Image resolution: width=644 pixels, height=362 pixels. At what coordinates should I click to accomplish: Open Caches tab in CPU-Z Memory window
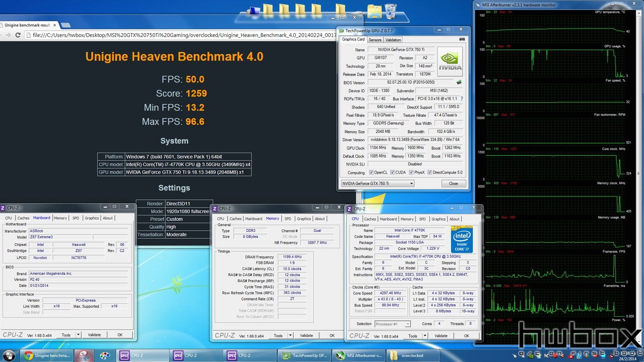point(235,219)
